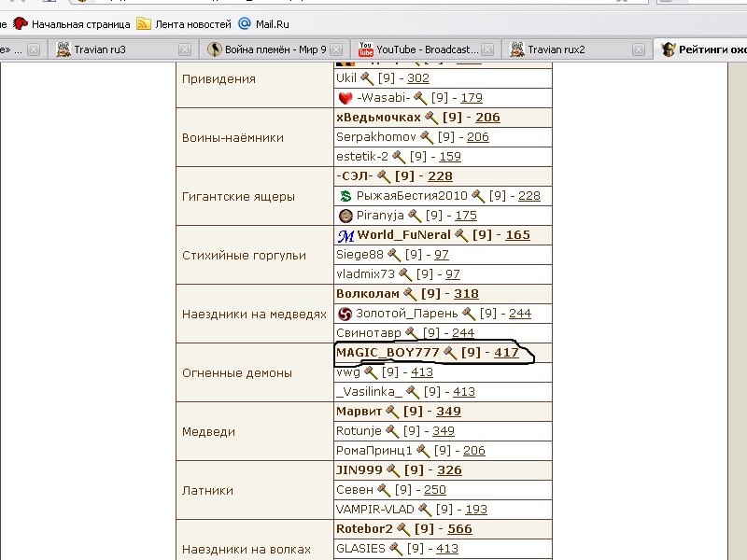747x560 pixels.
Task: Click the hammer icon beside vwg
Action: click(371, 372)
